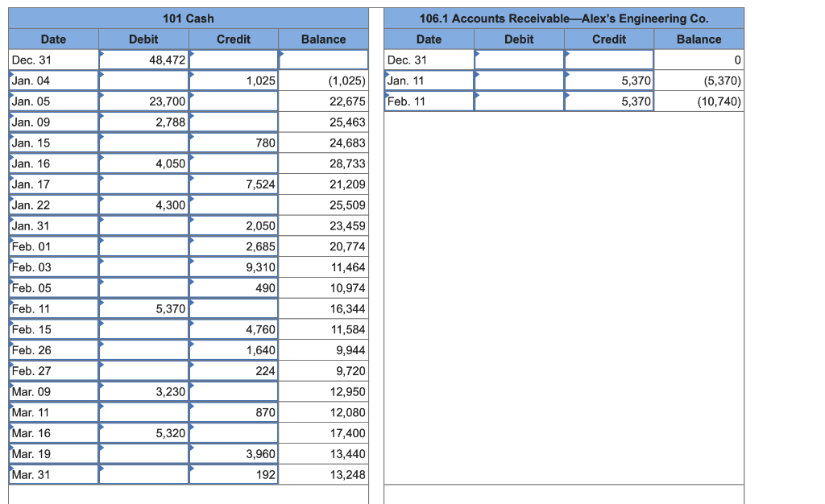Select the Jan. 22 debit cell showing 4,300
This screenshot has height=504, width=825.
click(x=143, y=205)
